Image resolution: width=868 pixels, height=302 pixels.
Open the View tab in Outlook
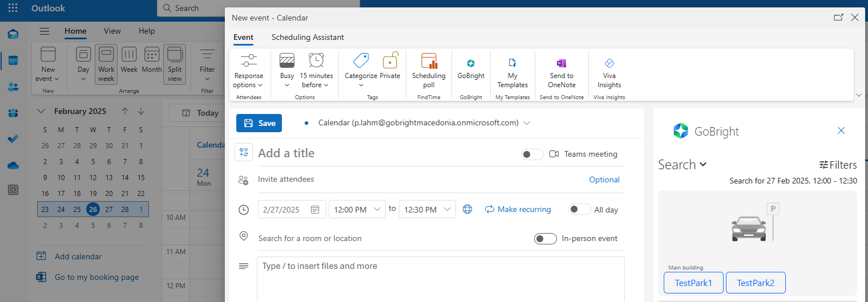[x=112, y=31]
